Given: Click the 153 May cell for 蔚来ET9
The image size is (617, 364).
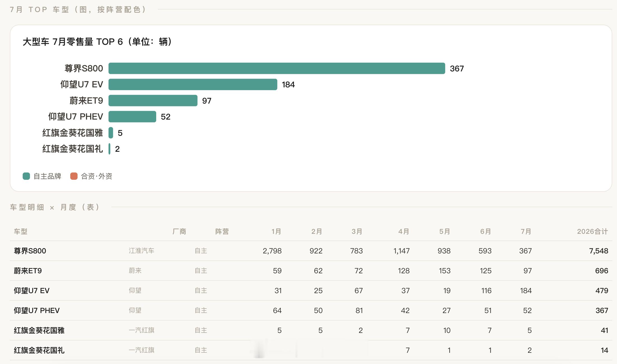Looking at the screenshot, I should pyautogui.click(x=445, y=271).
